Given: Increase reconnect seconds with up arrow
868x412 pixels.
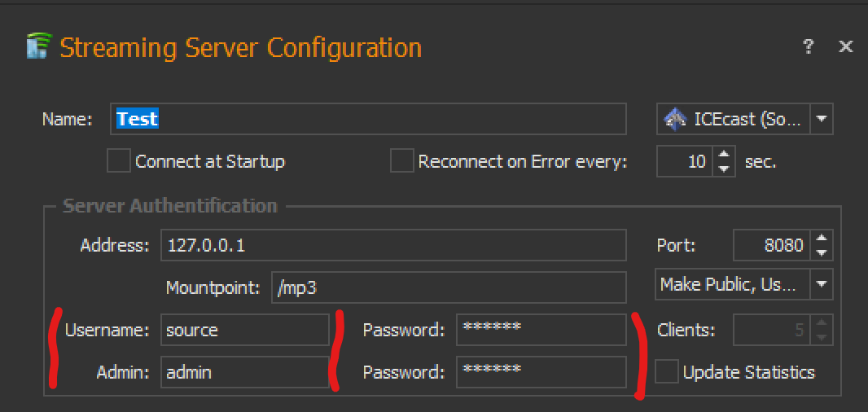Looking at the screenshot, I should (x=723, y=155).
